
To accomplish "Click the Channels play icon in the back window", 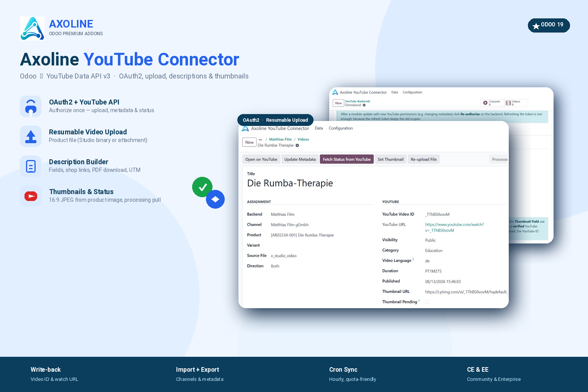I will pos(485,103).
